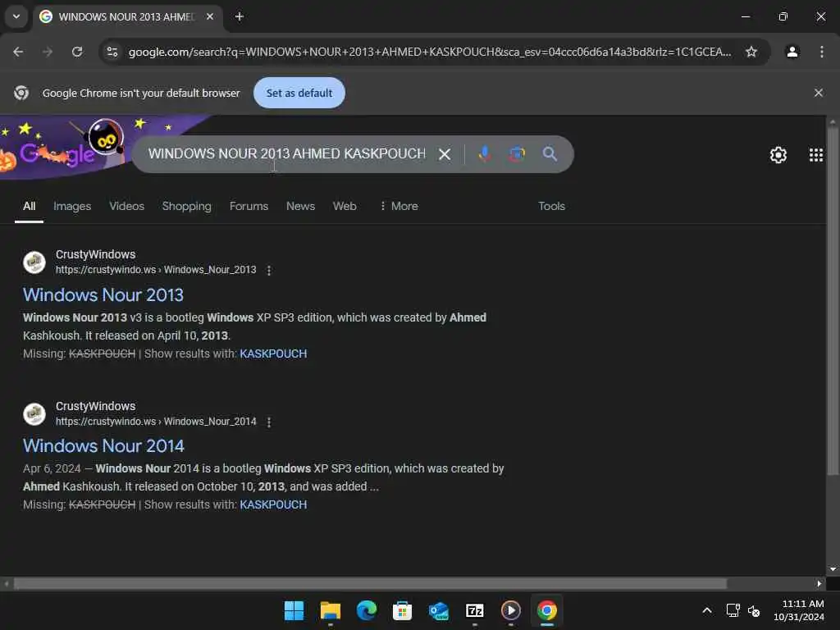
Task: Click inside the Google search field
Action: 287,154
